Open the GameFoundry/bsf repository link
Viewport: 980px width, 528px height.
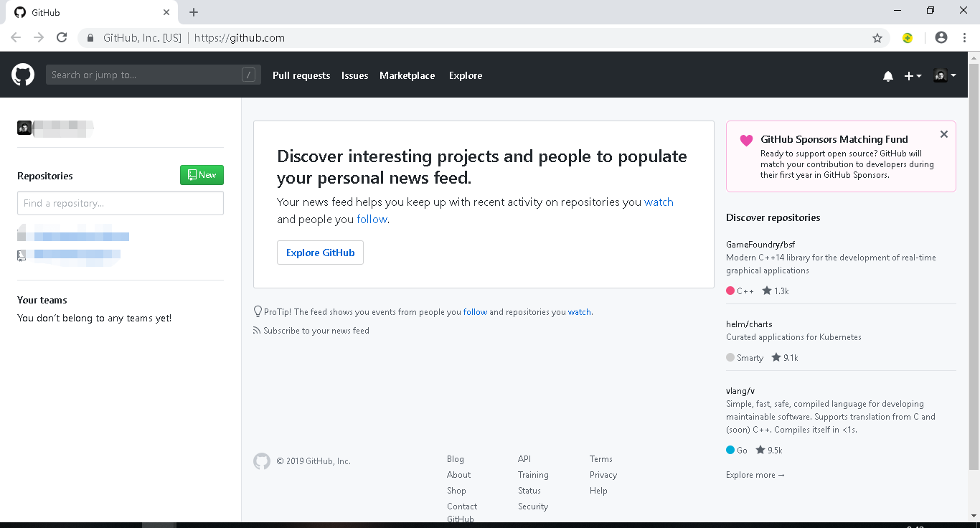[x=760, y=245]
